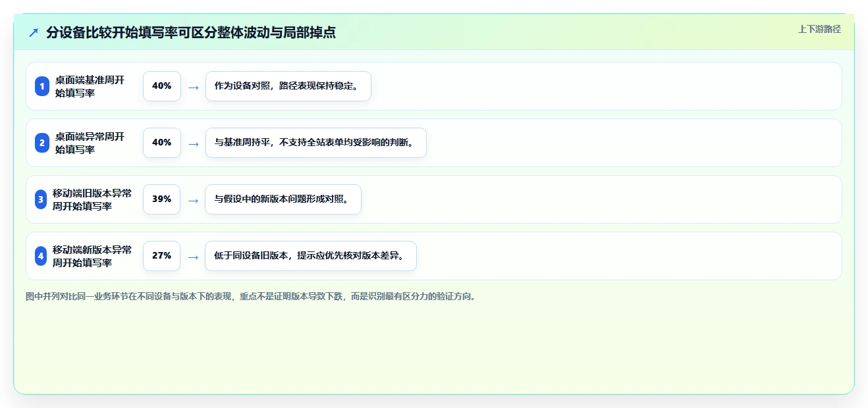The width and height of the screenshot is (868, 408).
Task: Select the 移动端旧版本异常周开始填写率 label
Action: 92,199
